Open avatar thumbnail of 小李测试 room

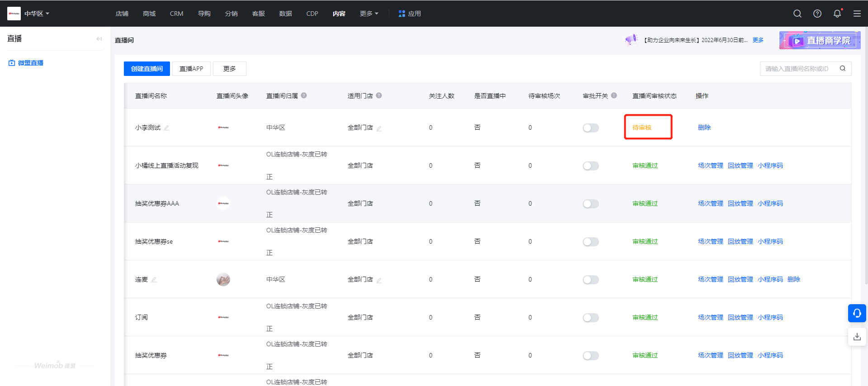pyautogui.click(x=223, y=127)
